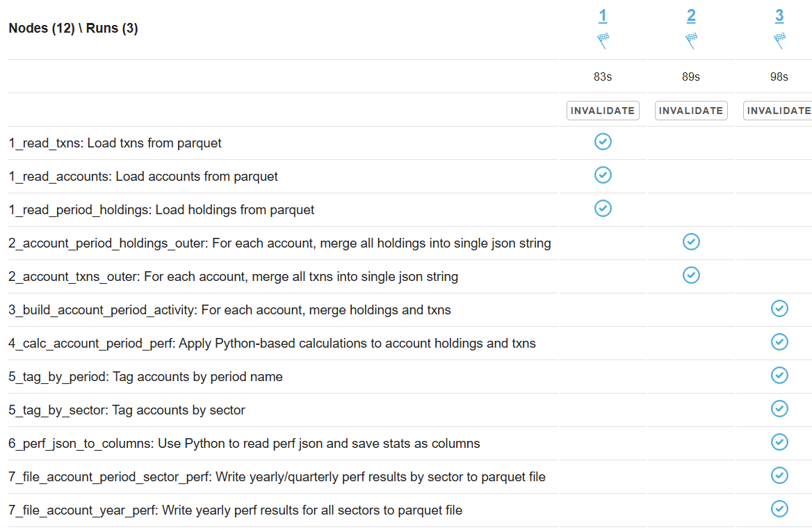The width and height of the screenshot is (812, 532).
Task: Invalidate run 2 with INVALIDATE button
Action: coord(691,111)
